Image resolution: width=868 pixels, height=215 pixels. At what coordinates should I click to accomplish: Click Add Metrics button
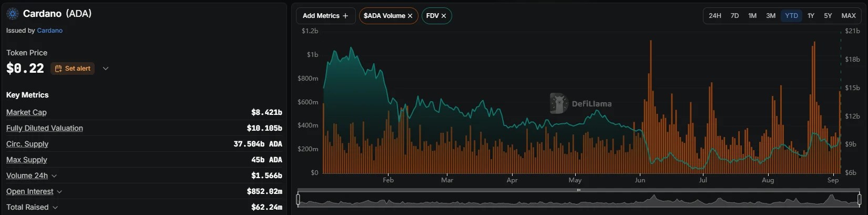[325, 16]
